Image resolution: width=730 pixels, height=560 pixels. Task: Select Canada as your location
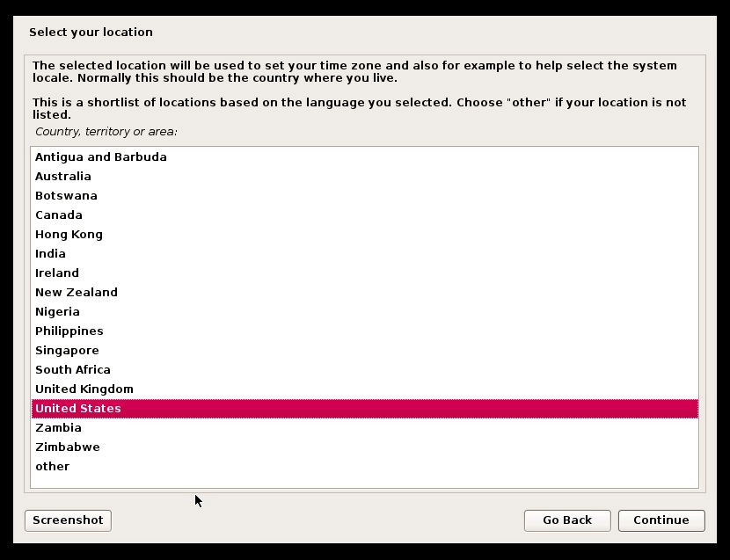click(x=58, y=215)
